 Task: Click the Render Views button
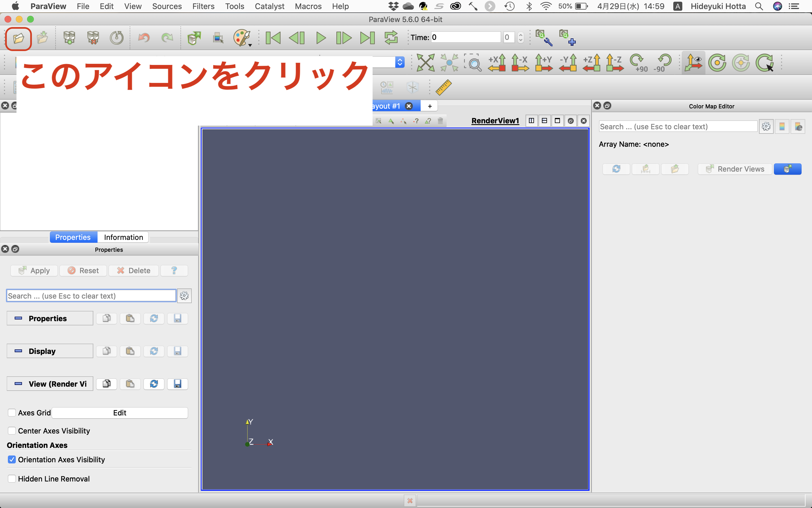[735, 169]
